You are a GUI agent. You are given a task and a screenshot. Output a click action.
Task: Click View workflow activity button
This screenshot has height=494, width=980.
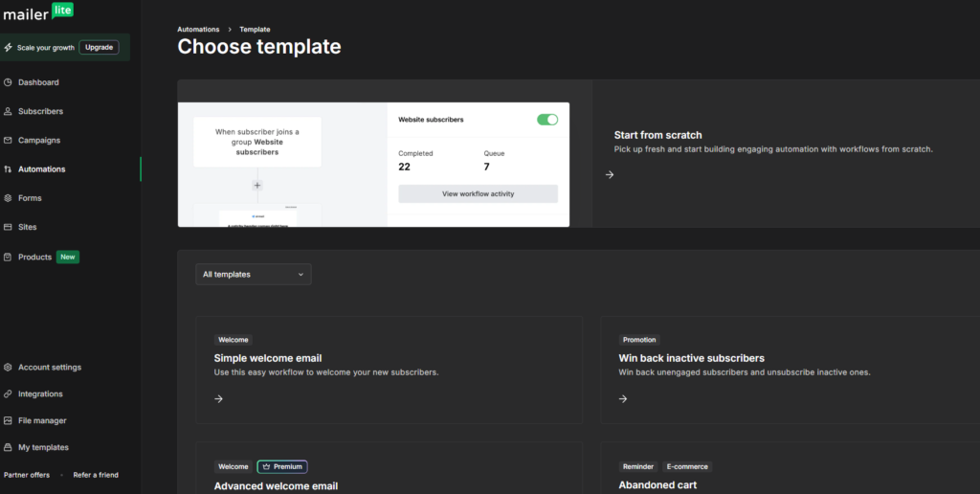pos(479,193)
